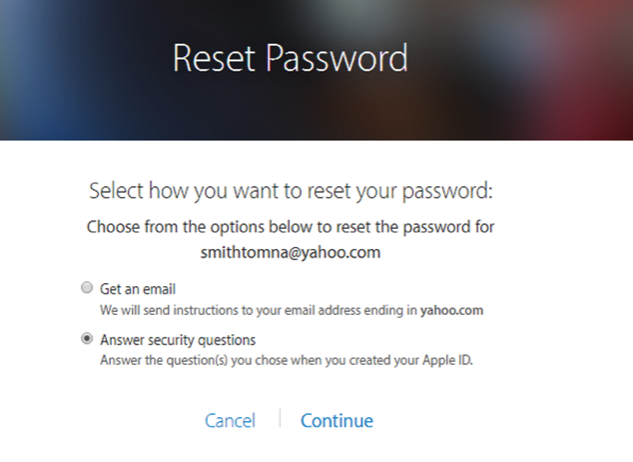
Task: Click the word "Password" in banner title
Action: point(337,58)
